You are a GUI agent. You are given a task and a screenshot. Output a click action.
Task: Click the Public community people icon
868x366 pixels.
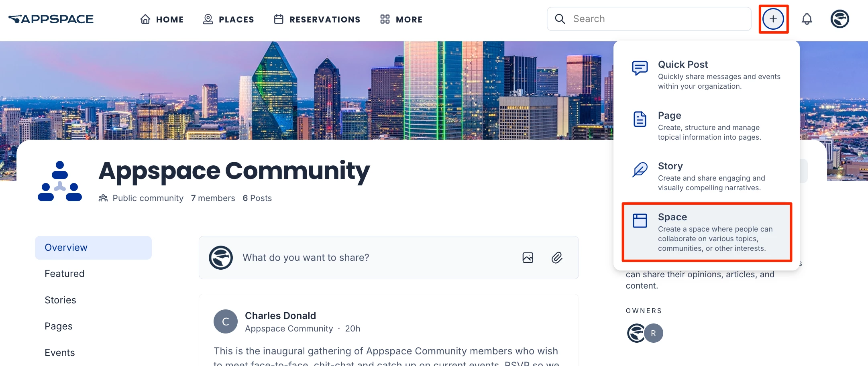[103, 198]
